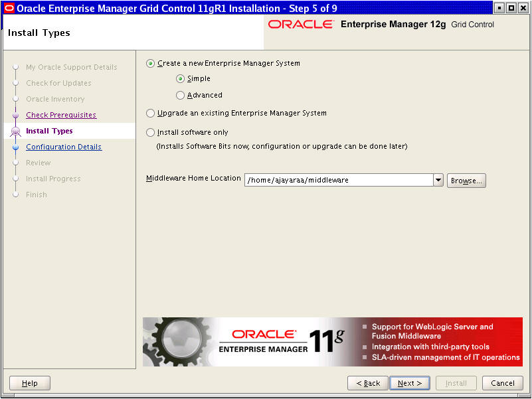The image size is (532, 399).
Task: Click the Review step label
Action: click(x=39, y=163)
